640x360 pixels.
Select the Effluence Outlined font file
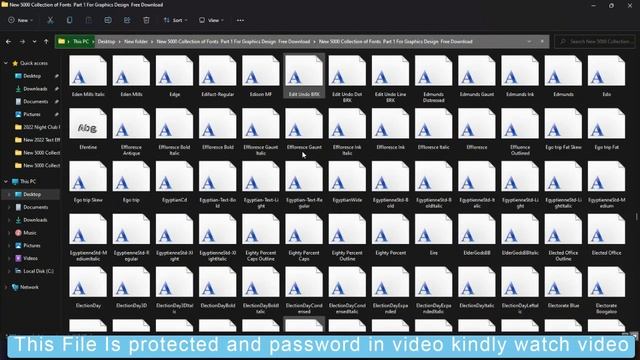[x=520, y=131]
